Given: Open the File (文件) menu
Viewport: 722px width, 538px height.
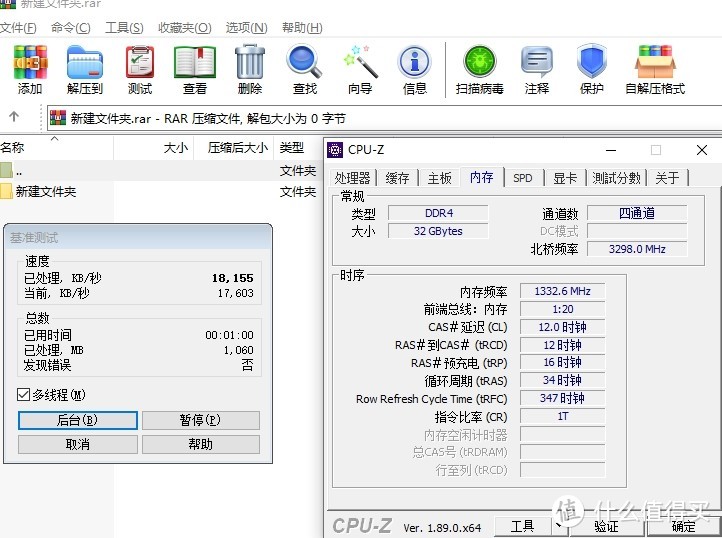Looking at the screenshot, I should point(18,28).
